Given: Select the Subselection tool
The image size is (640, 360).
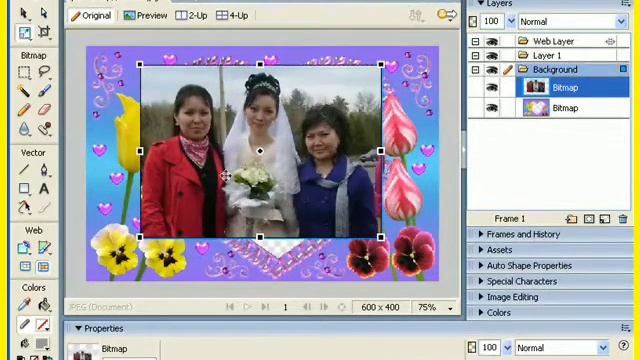Looking at the screenshot, I should (44, 13).
